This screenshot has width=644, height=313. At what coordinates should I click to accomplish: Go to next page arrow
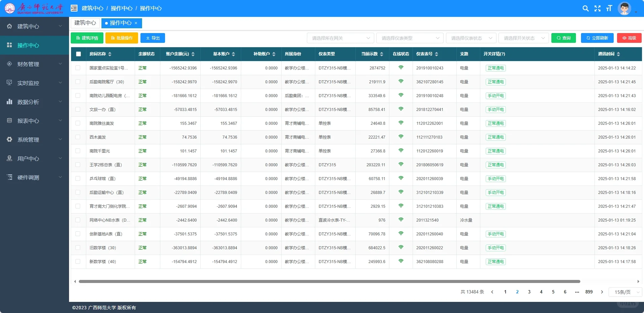(602, 292)
